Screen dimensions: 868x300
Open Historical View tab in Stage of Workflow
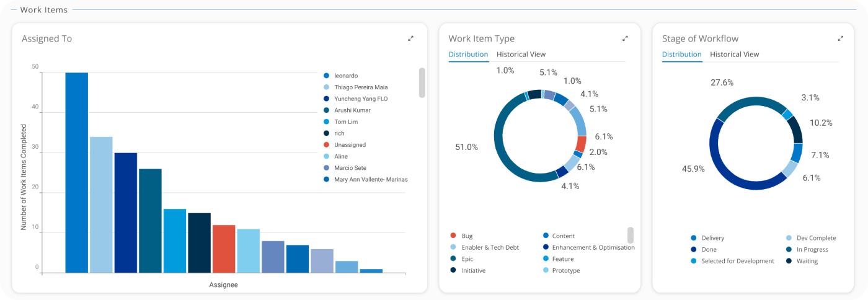tap(734, 55)
